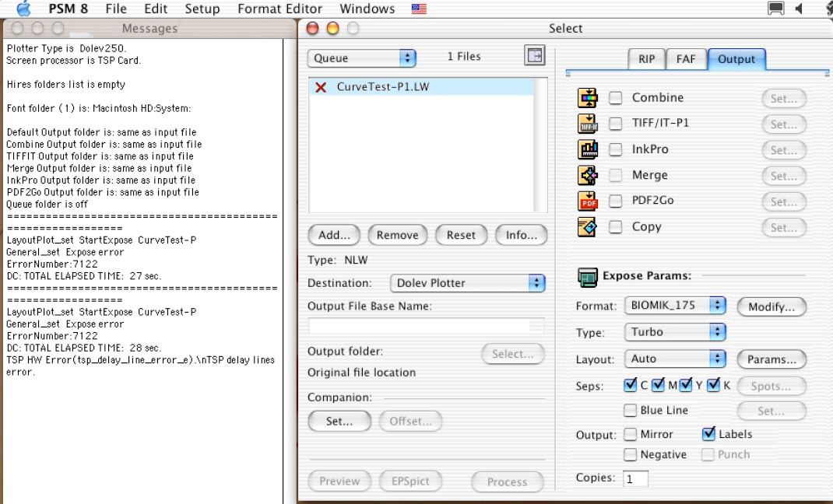Image resolution: width=833 pixels, height=504 pixels.
Task: Open the Format Editor menu
Action: tap(280, 9)
